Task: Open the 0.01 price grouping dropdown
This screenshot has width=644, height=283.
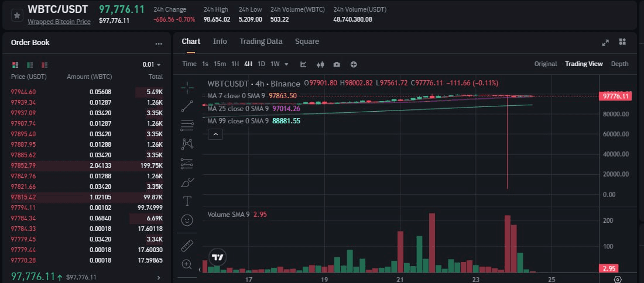Action: [152, 65]
